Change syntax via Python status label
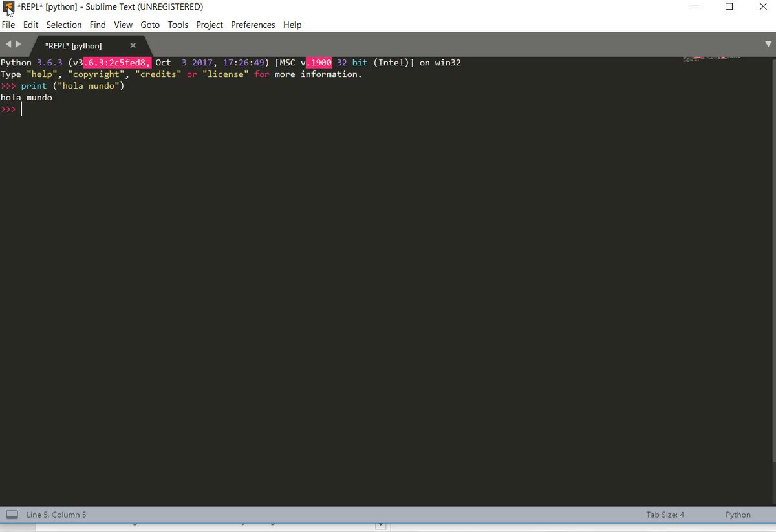Viewport: 776px width, 532px height. (738, 515)
